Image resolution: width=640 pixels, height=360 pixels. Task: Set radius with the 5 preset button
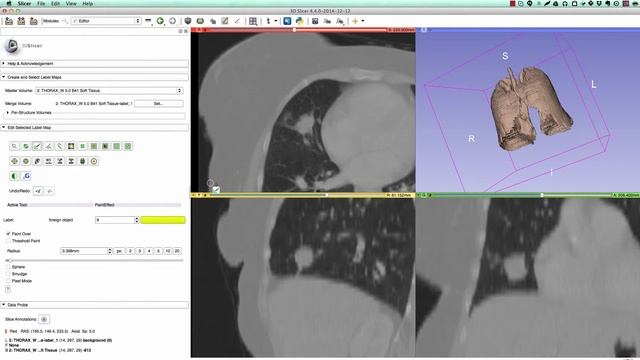pyautogui.click(x=158, y=251)
